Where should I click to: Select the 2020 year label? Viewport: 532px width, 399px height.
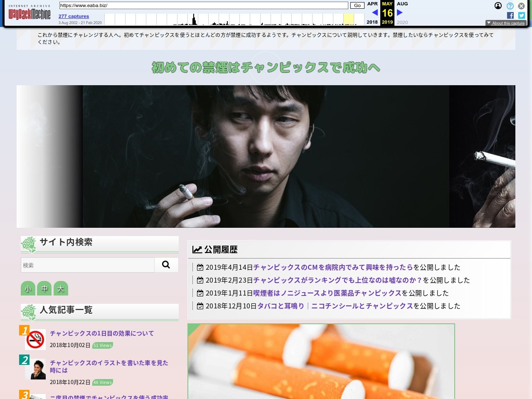[x=402, y=22]
